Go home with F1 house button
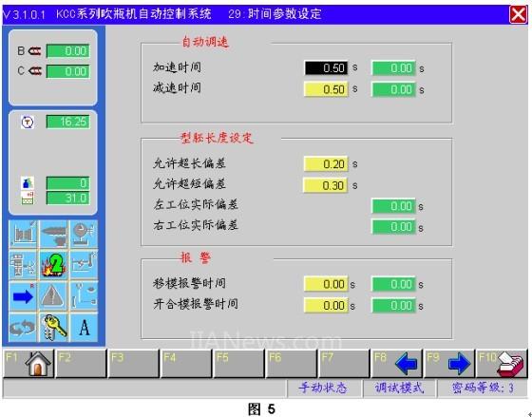Image resolution: width=532 pixels, height=417 pixels. [x=28, y=364]
